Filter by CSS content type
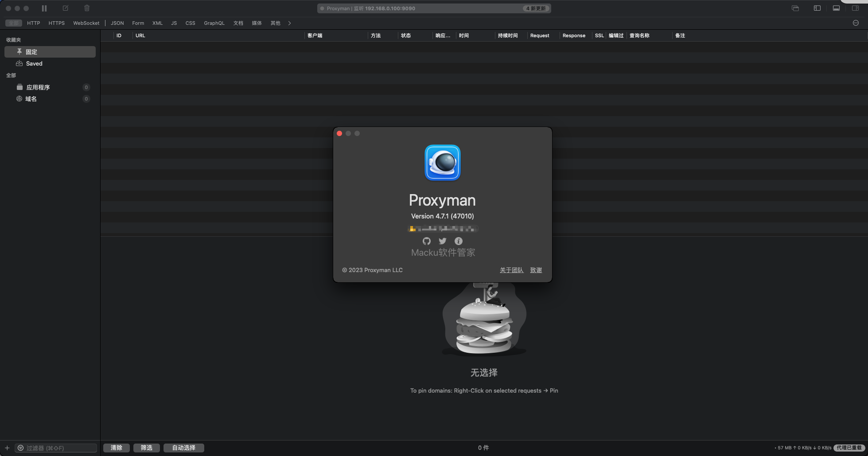Image resolution: width=868 pixels, height=456 pixels. point(191,23)
